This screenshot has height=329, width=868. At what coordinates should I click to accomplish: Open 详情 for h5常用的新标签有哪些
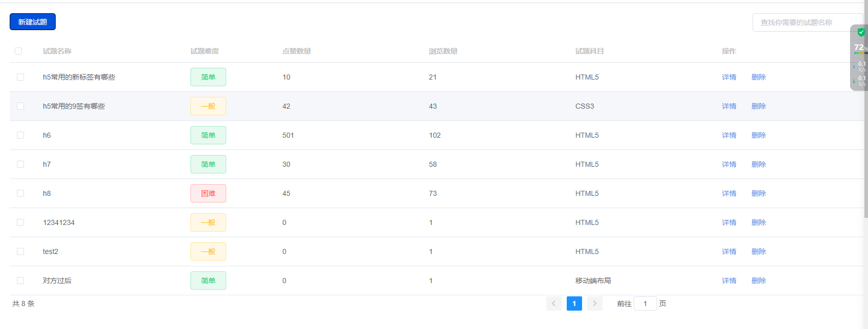tap(729, 77)
